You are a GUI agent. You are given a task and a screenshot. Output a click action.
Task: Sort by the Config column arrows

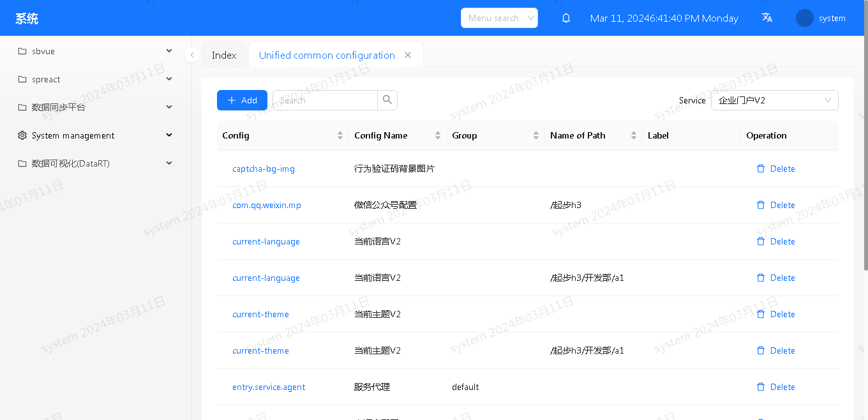(340, 135)
